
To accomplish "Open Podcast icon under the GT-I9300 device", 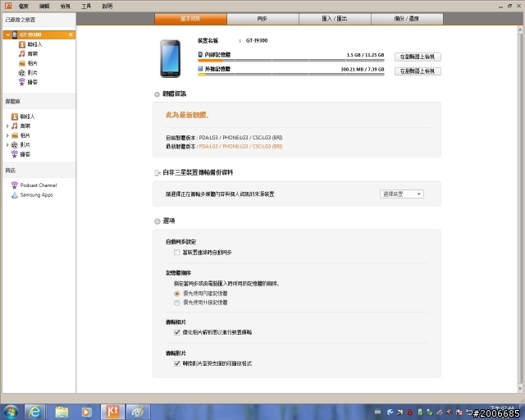I will 22,82.
